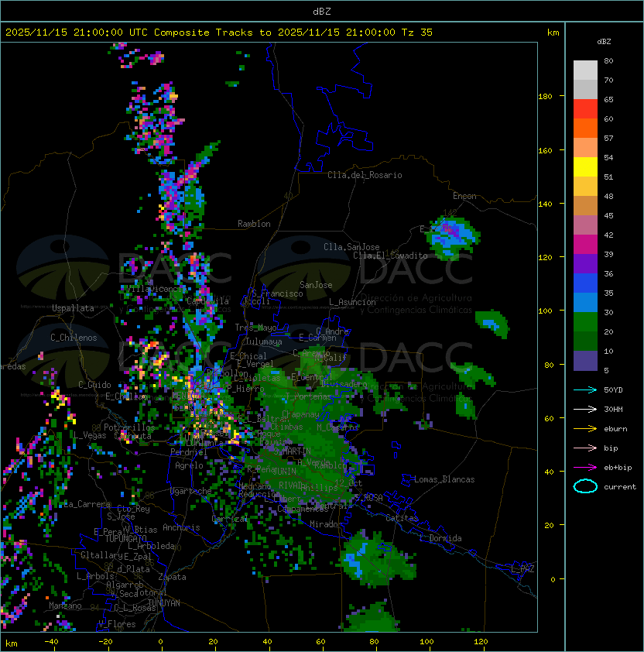The height and width of the screenshot is (652, 644).
Task: Click the 'dBZ' title at top center
Action: click(322, 12)
